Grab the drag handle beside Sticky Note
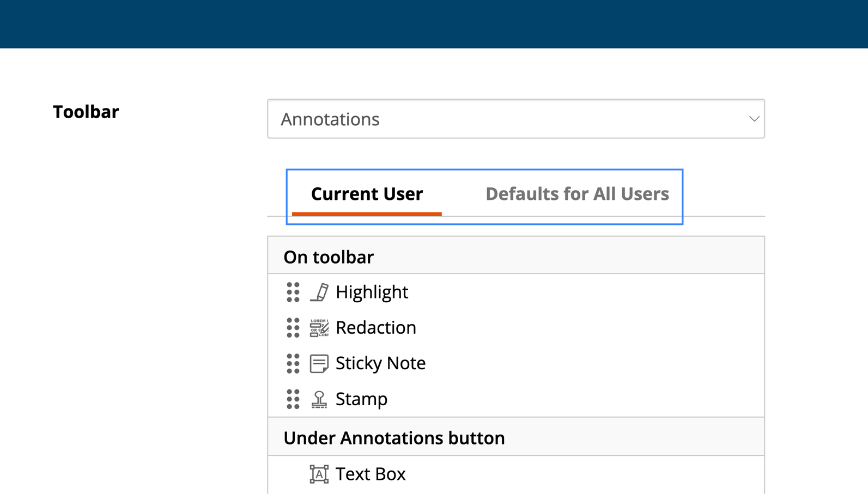Viewport: 868px width, 494px height. [293, 363]
